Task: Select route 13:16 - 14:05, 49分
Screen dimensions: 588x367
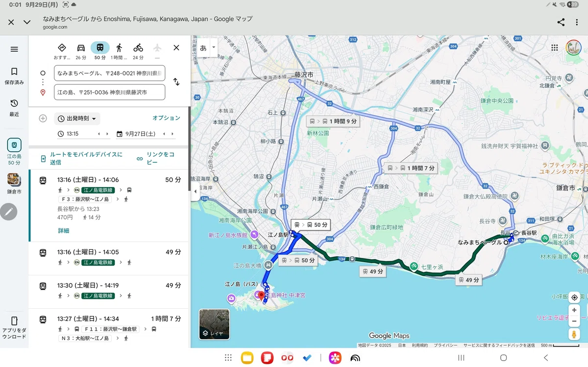Action: pyautogui.click(x=109, y=258)
